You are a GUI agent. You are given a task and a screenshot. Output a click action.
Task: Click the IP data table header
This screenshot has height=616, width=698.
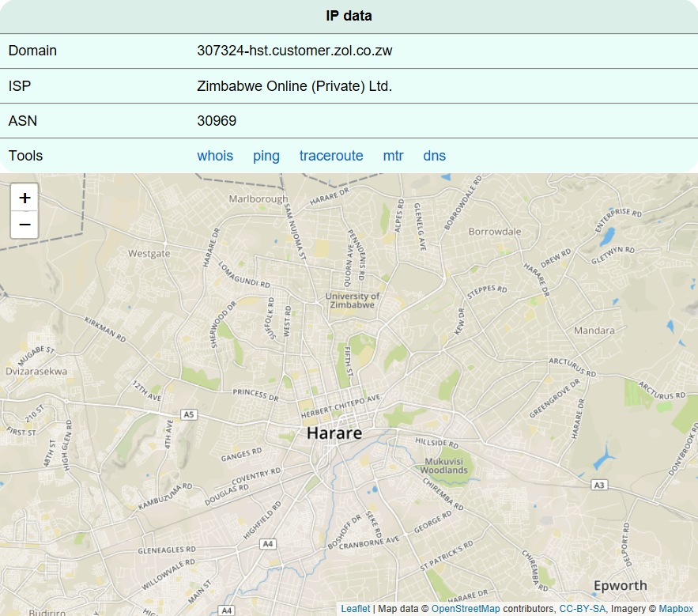[x=349, y=16]
